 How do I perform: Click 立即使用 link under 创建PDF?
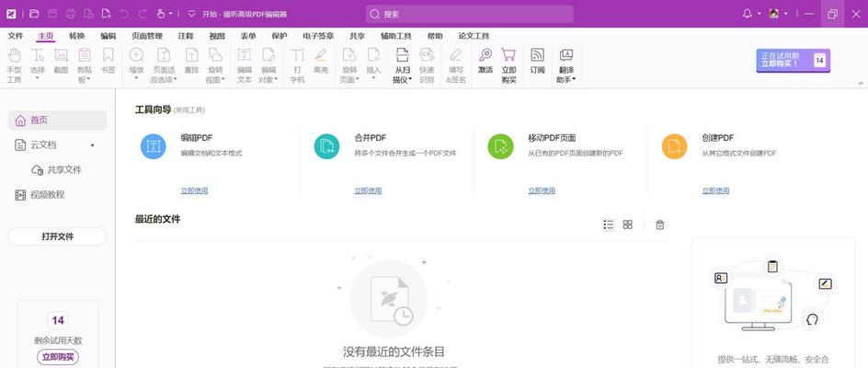(715, 190)
